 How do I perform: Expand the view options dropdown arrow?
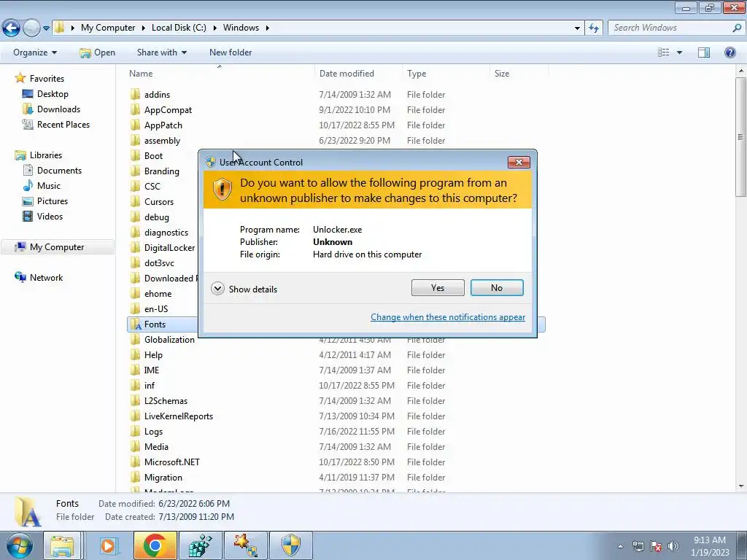[679, 52]
